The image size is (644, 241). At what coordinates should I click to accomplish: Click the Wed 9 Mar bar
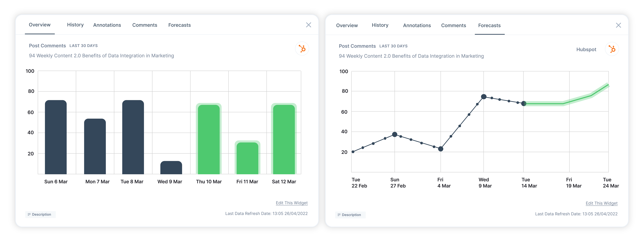click(171, 168)
